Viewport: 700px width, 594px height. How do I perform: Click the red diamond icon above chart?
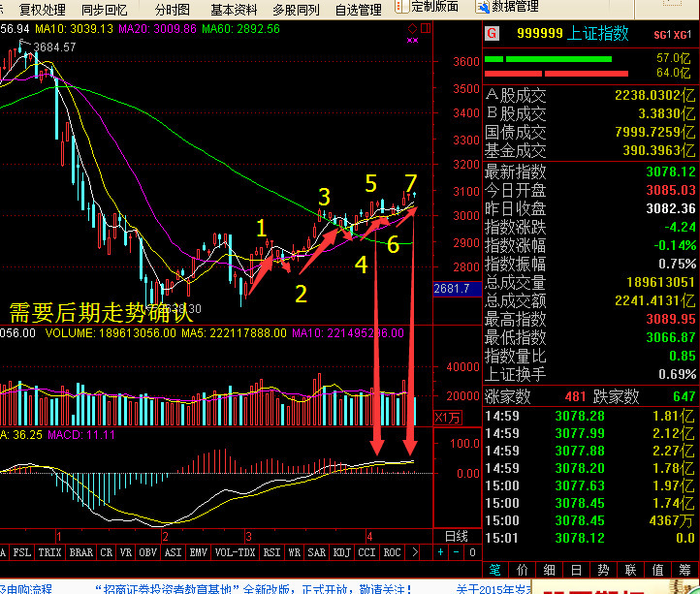click(412, 28)
